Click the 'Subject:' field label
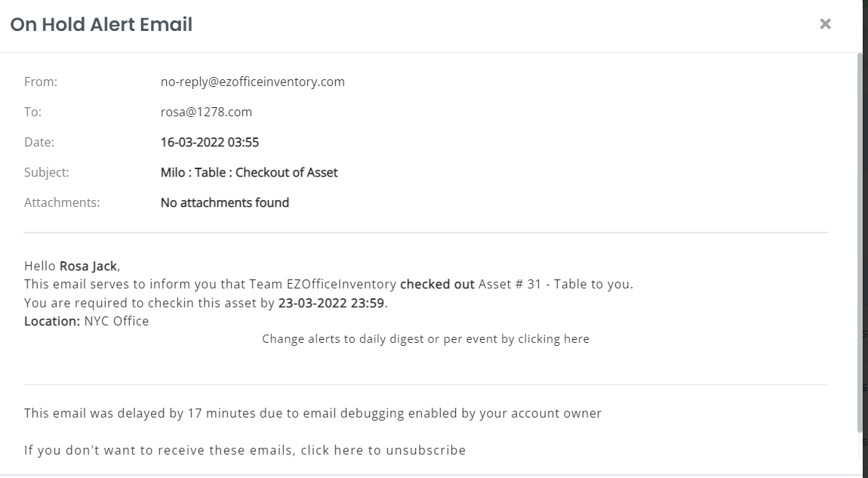 click(46, 172)
